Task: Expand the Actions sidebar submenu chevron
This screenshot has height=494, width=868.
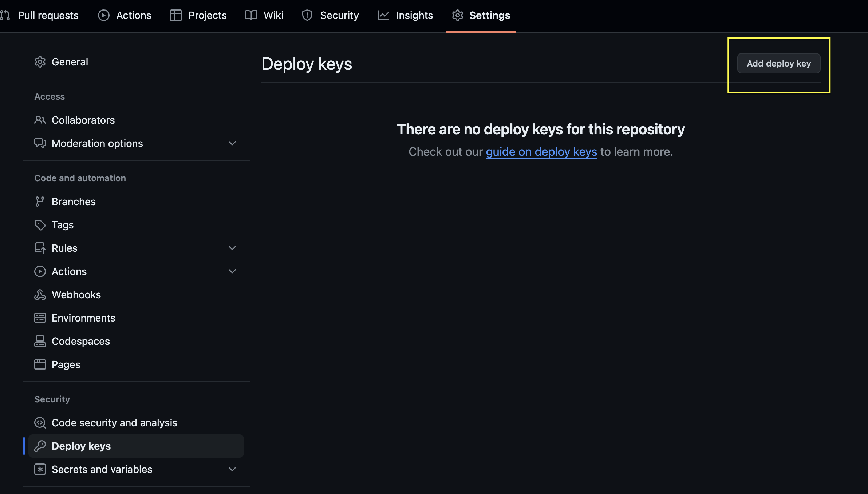Action: (232, 271)
